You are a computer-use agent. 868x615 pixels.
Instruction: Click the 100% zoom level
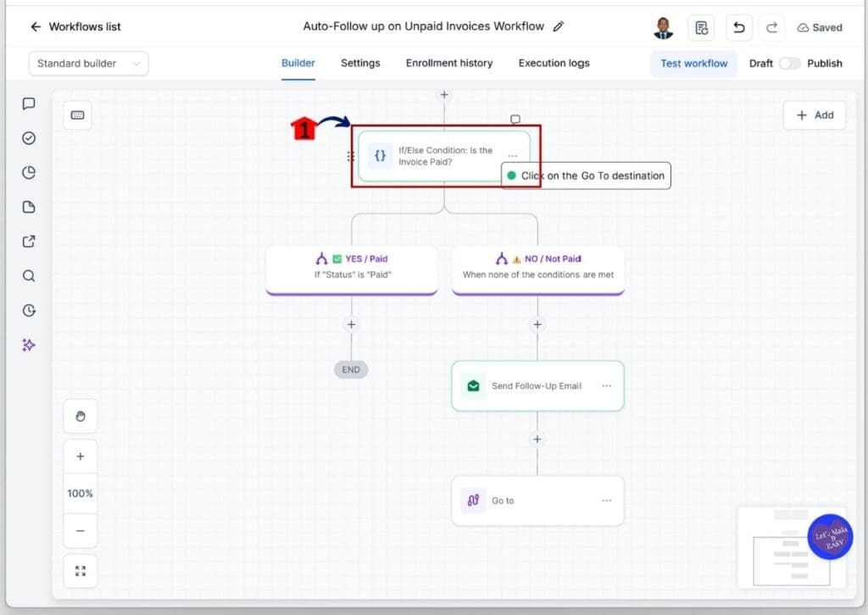point(81,493)
